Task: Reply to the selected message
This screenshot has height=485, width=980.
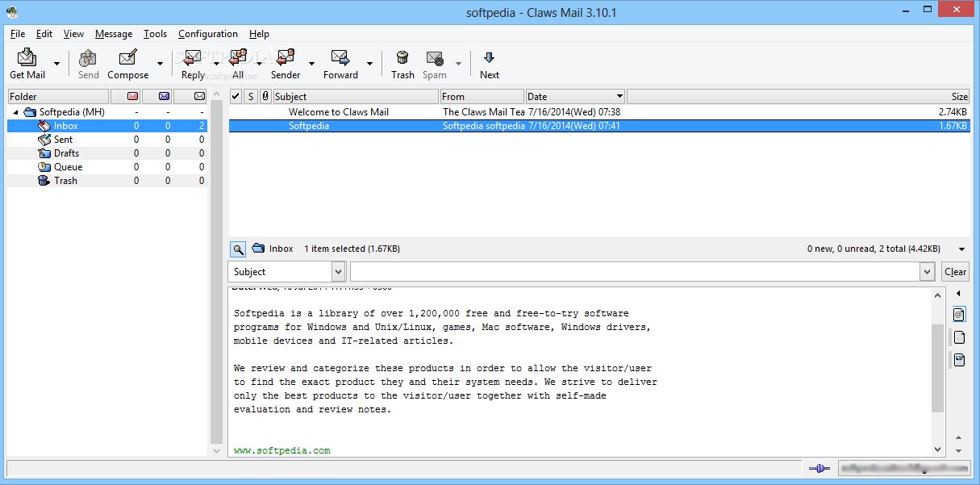Action: (193, 64)
